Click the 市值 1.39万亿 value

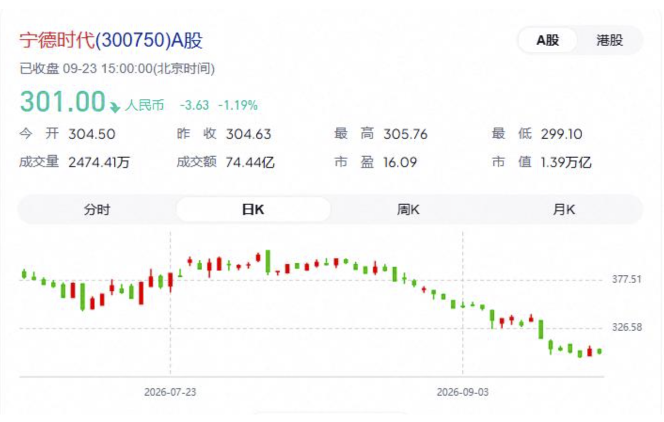566,163
